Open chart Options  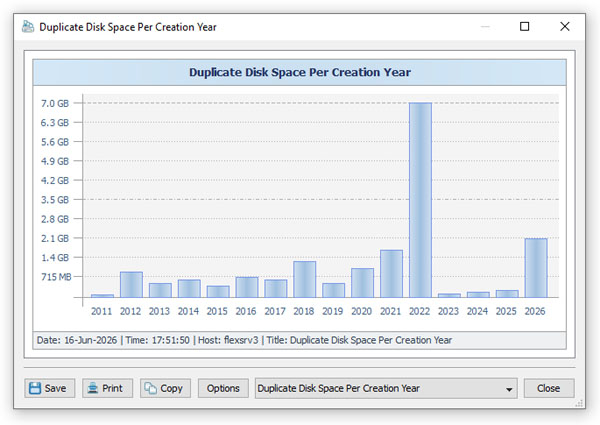(223, 388)
